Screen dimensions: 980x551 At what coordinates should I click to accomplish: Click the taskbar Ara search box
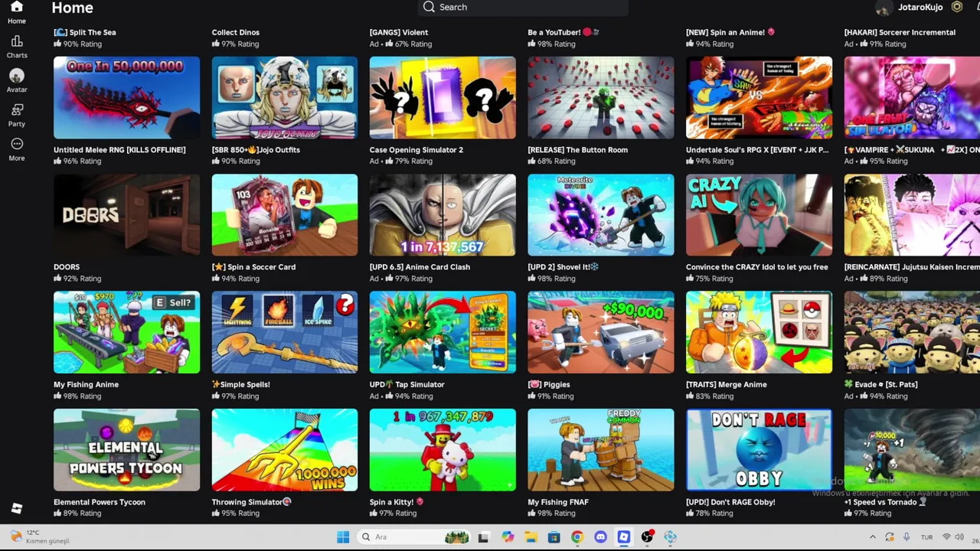(413, 537)
